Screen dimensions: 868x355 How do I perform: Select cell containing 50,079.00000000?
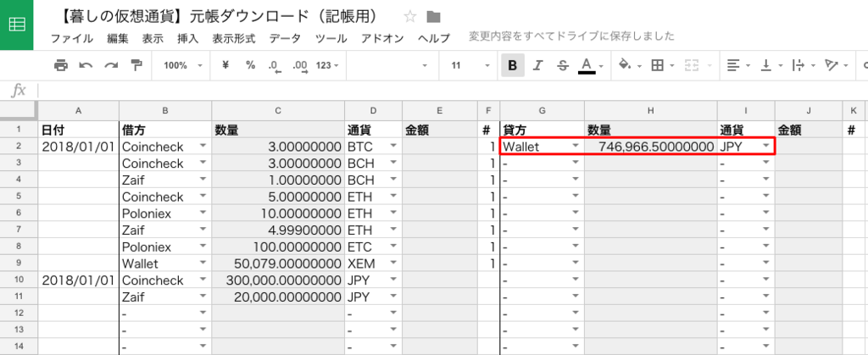coord(278,263)
